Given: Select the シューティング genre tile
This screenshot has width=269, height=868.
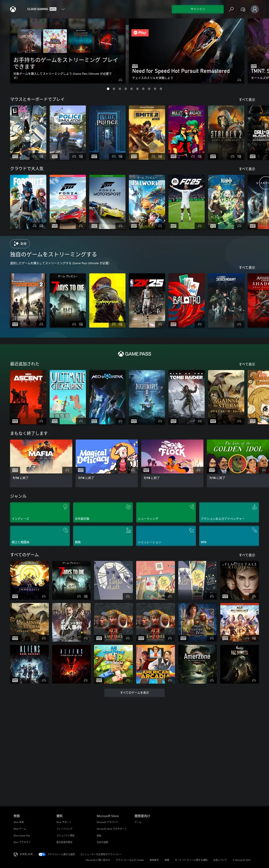Looking at the screenshot, I should pyautogui.click(x=166, y=512).
